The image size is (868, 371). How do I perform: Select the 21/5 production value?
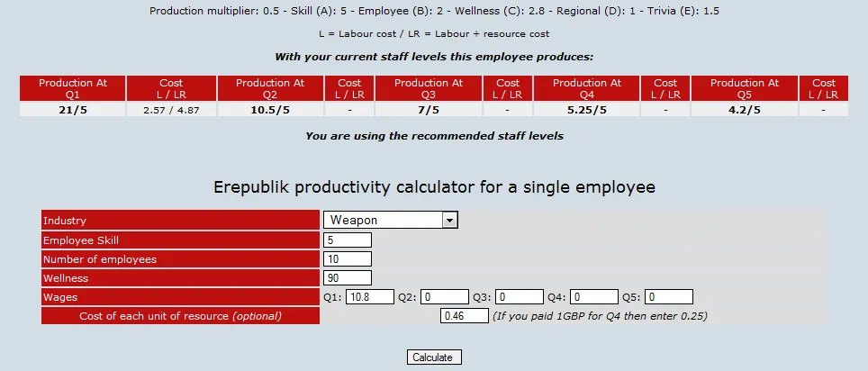73,110
